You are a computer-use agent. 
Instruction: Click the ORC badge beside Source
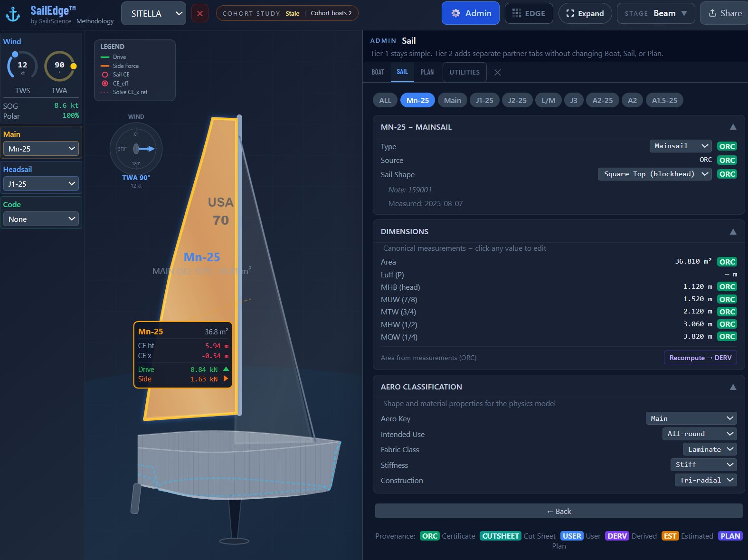[x=727, y=160]
